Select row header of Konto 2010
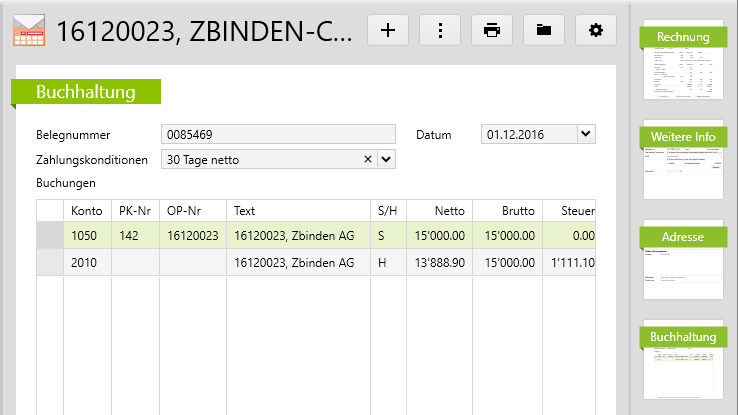The width and height of the screenshot is (738, 415). click(x=50, y=262)
